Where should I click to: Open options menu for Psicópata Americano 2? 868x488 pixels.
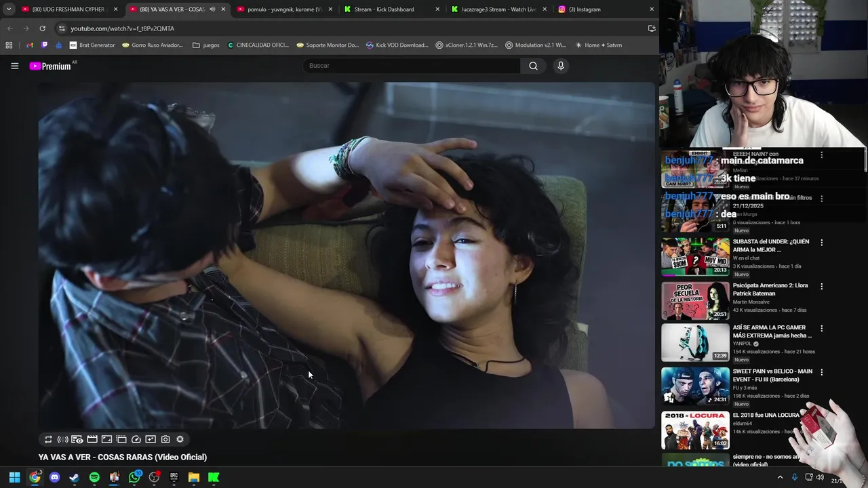tap(821, 286)
